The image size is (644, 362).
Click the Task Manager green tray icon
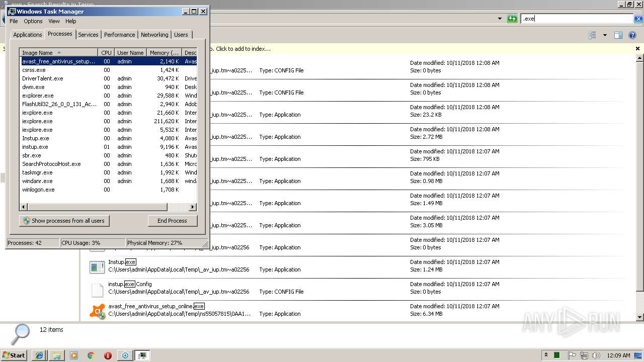pos(557,355)
